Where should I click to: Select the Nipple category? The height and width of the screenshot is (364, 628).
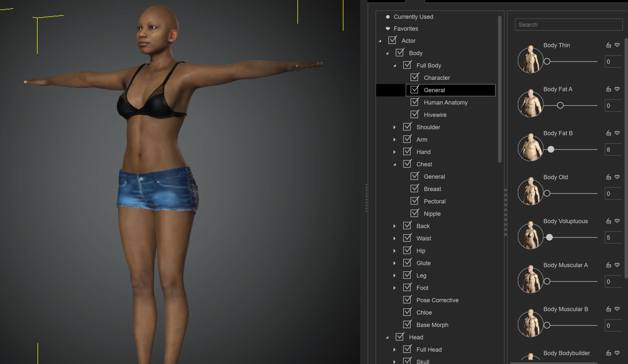432,214
